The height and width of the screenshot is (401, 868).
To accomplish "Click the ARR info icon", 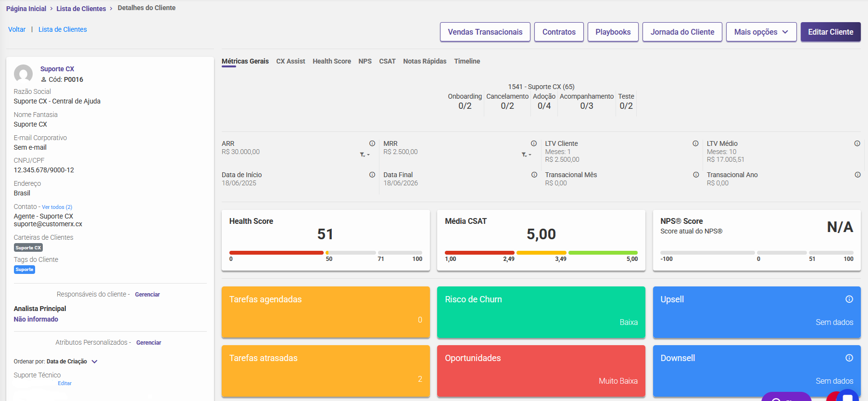I will (372, 143).
